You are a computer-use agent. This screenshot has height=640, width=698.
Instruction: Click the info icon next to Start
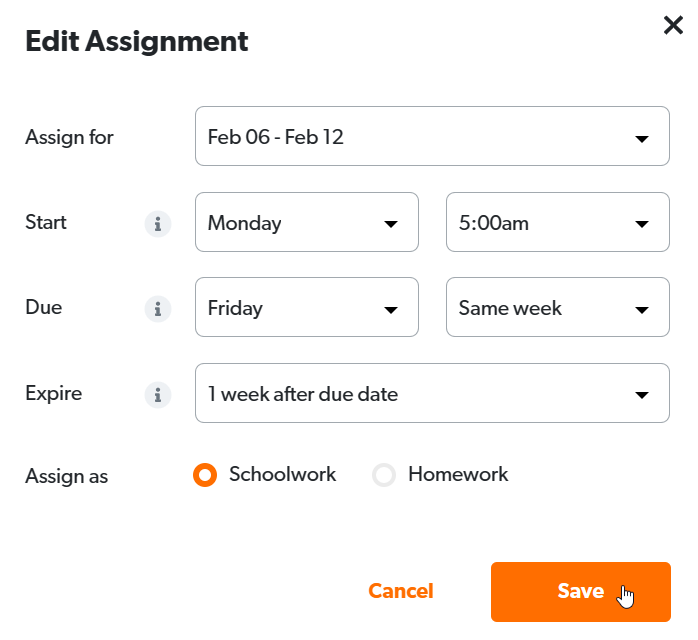pos(158,223)
